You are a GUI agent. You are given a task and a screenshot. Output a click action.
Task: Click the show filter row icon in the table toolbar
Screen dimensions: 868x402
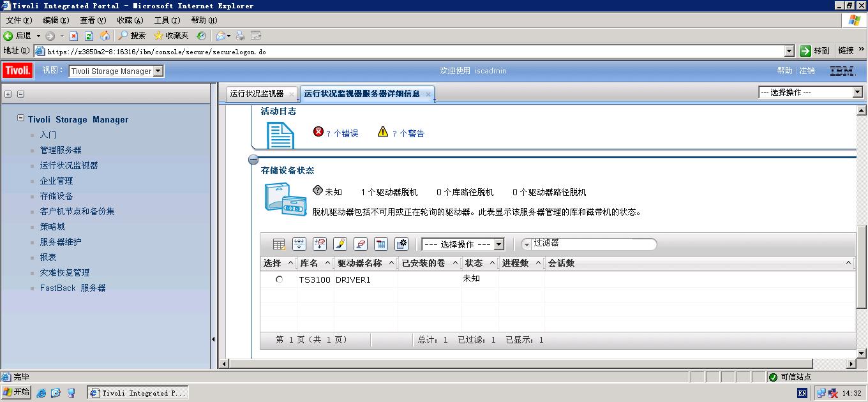tap(299, 244)
